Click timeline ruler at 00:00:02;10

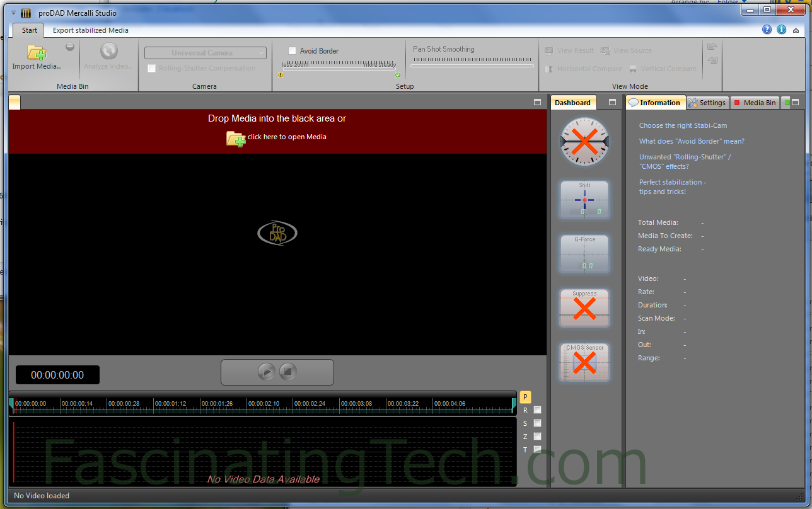pyautogui.click(x=264, y=404)
